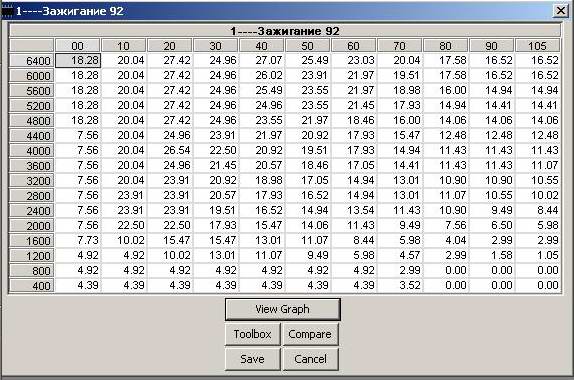Click the 4.57 cell in row 1200
Image resolution: width=574 pixels, height=380 pixels.
click(399, 256)
